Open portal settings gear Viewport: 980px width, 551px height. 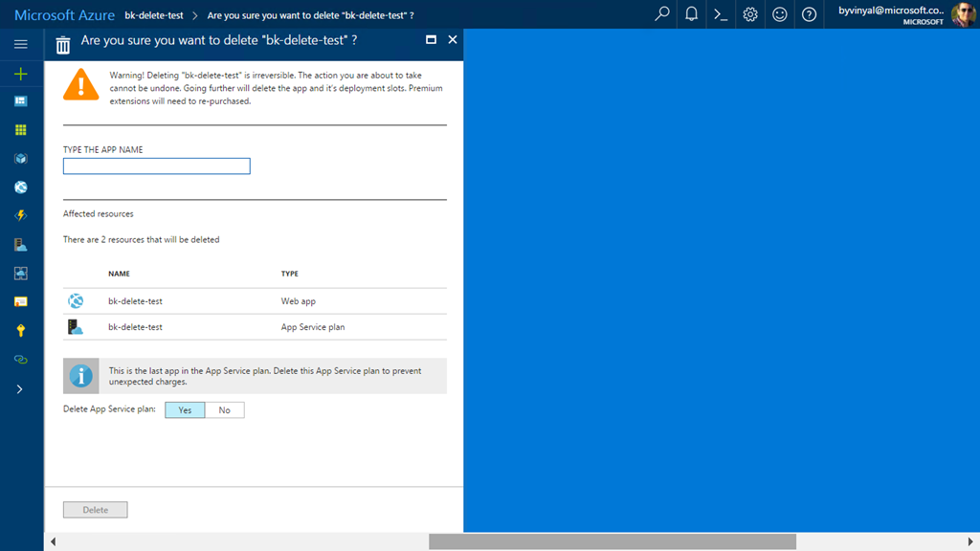(x=750, y=14)
